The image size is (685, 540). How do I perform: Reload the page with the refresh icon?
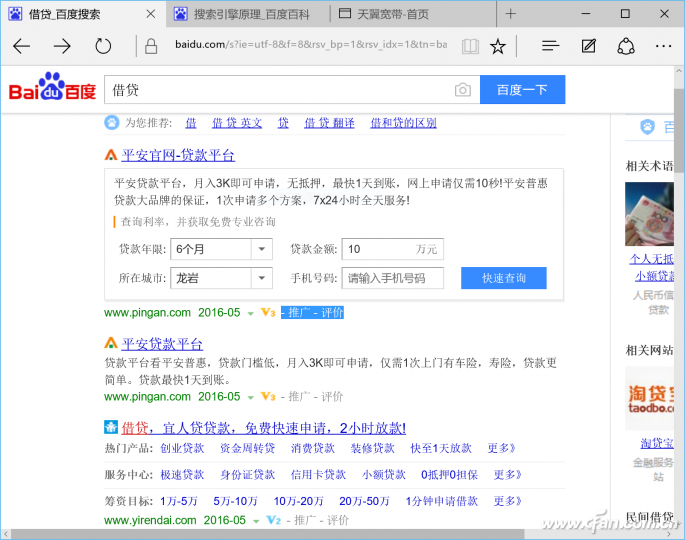pos(103,46)
